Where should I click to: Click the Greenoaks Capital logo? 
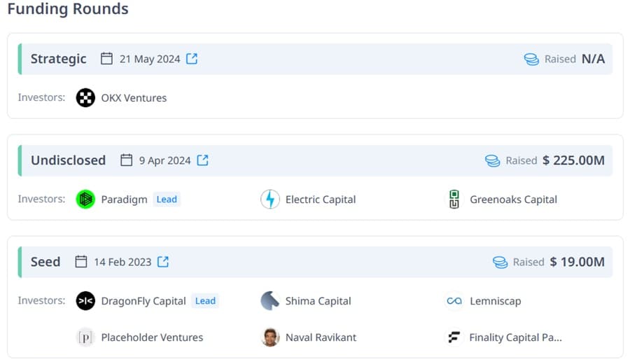[x=454, y=199]
